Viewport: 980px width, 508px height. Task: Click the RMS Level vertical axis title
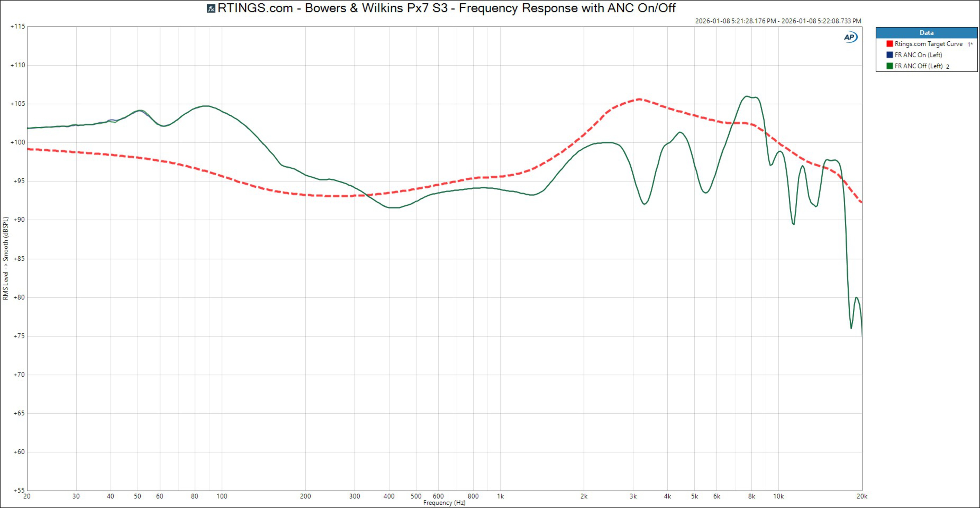click(x=5, y=258)
